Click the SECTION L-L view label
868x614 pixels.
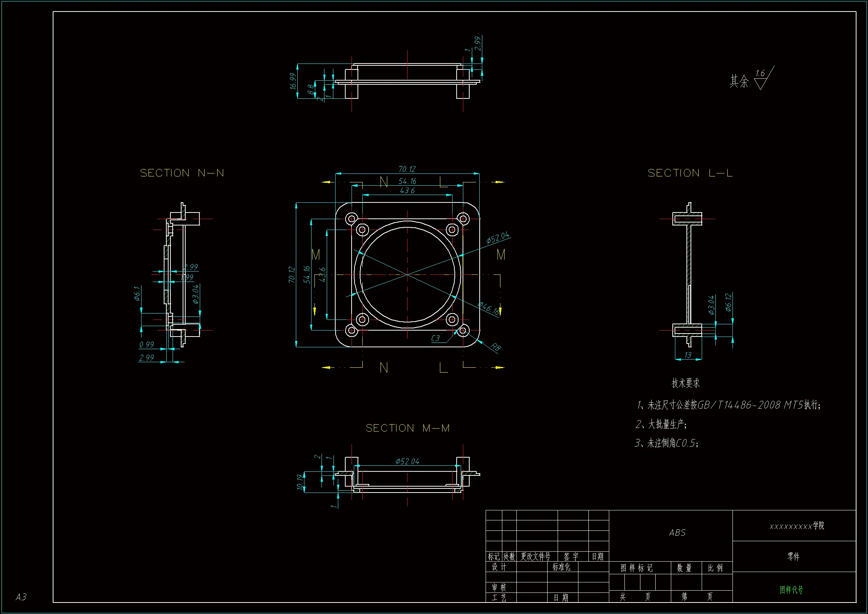690,173
